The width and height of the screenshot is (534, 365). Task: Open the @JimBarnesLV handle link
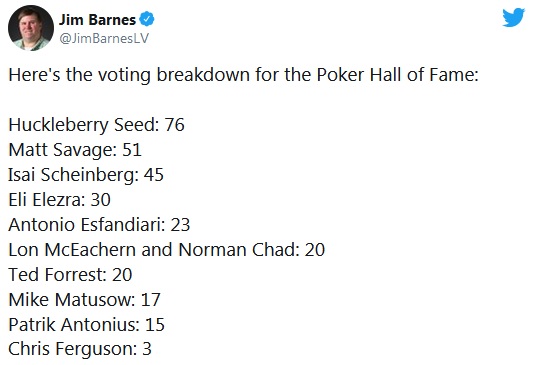tap(104, 38)
